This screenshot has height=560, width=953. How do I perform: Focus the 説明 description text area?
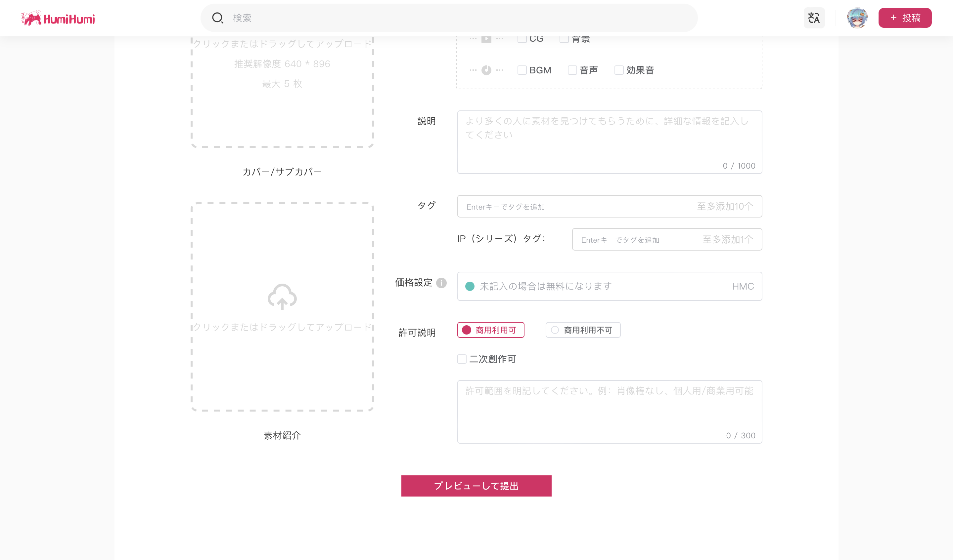click(x=609, y=142)
